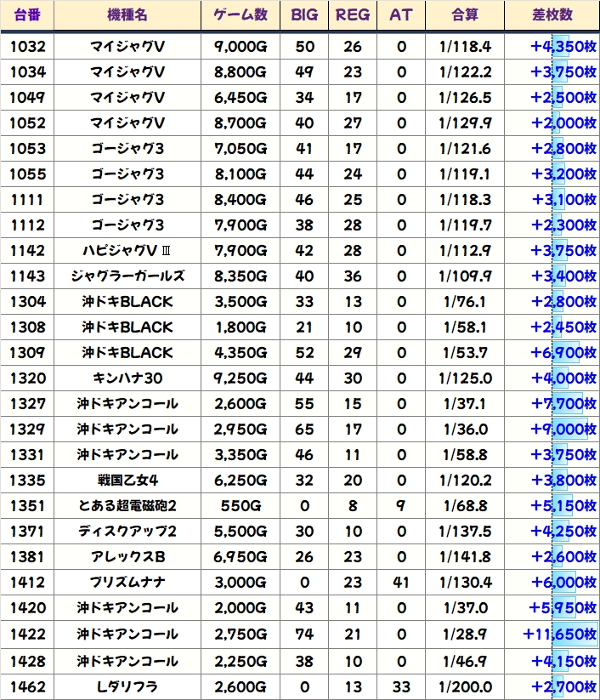The height and width of the screenshot is (700, 600).
Task: Click the 台番 column header
Action: [27, 16]
